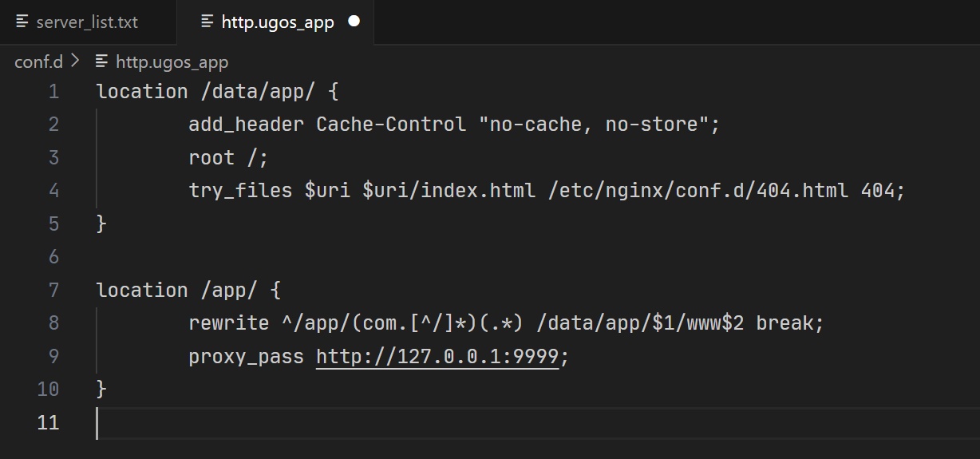The height and width of the screenshot is (459, 980).
Task: Click the unsaved dot on http.ugos_app tab
Action: (354, 22)
